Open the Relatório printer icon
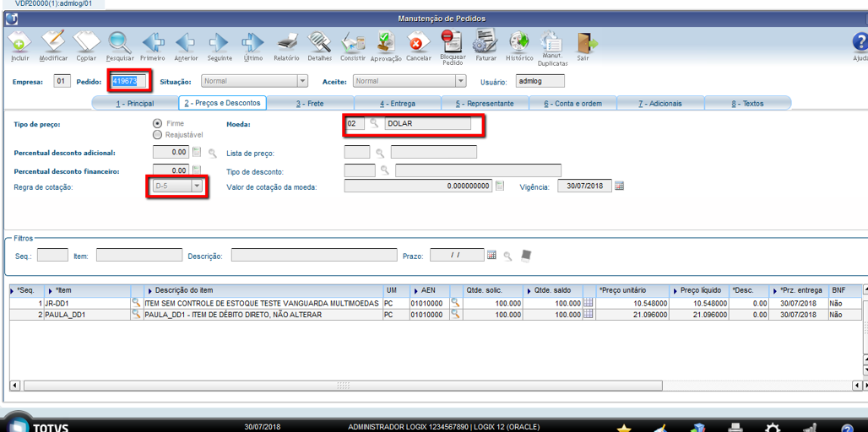868x432 pixels. [x=287, y=42]
